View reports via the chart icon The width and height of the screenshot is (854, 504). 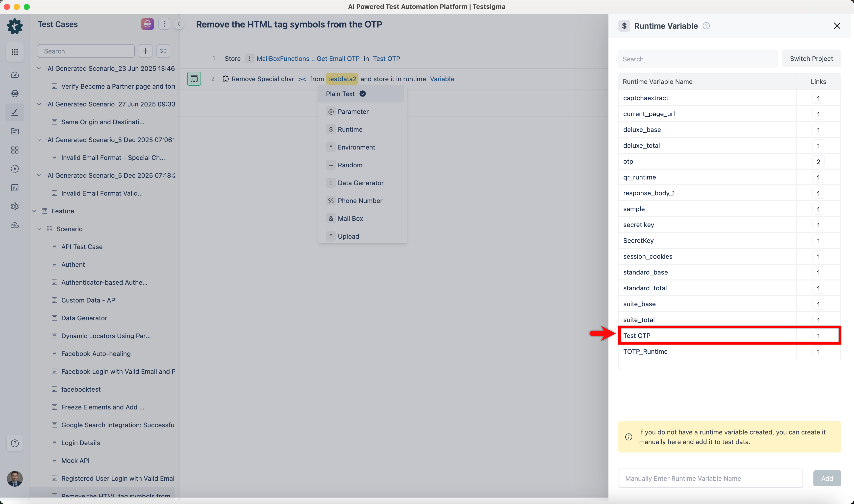[x=15, y=187]
